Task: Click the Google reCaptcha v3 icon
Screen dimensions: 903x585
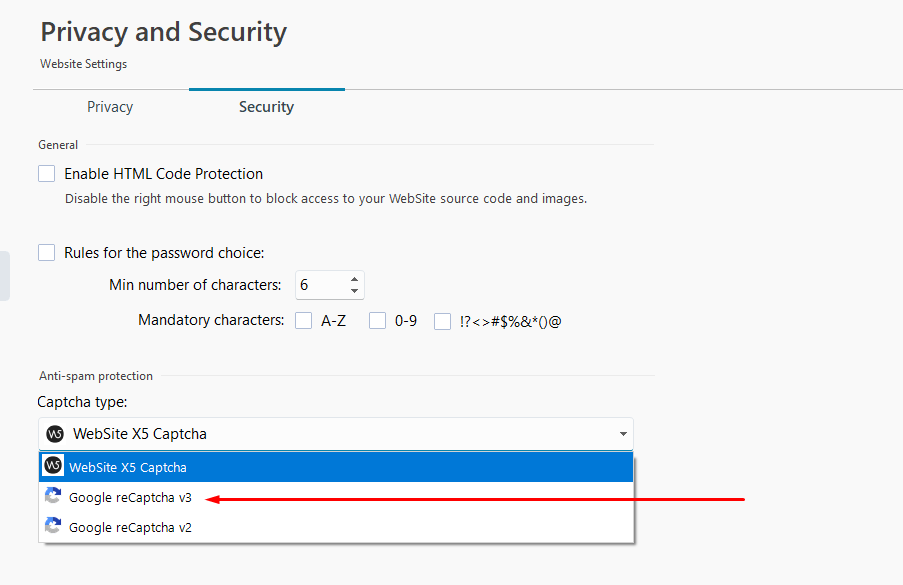Action: [x=53, y=496]
